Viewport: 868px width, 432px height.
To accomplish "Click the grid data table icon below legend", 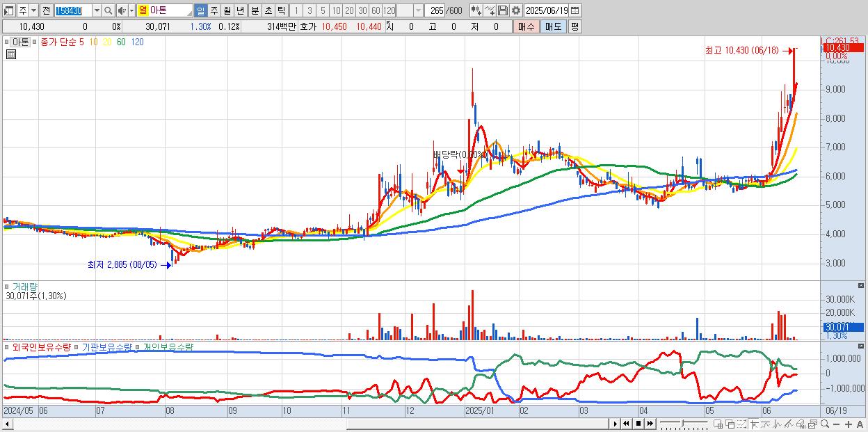I will (x=11, y=54).
